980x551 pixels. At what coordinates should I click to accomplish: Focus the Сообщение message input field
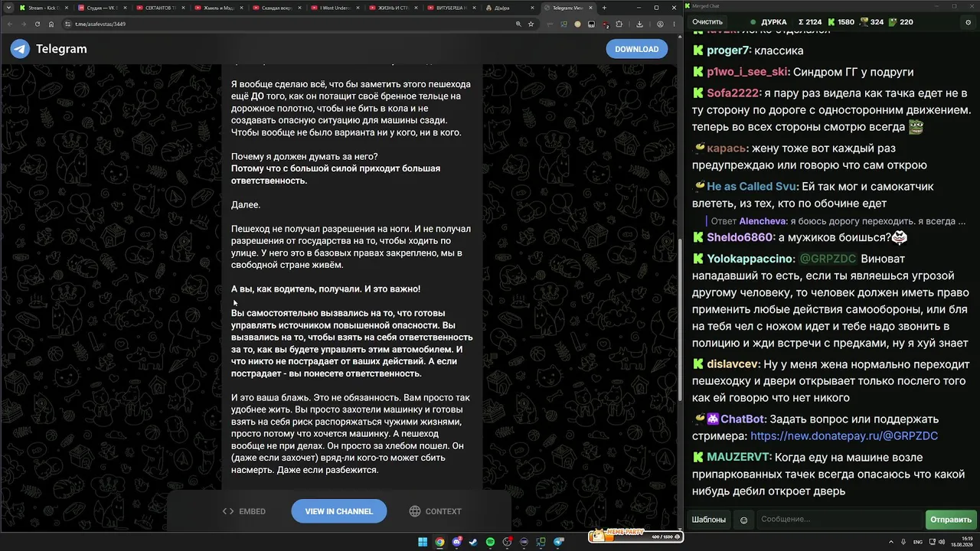(840, 520)
